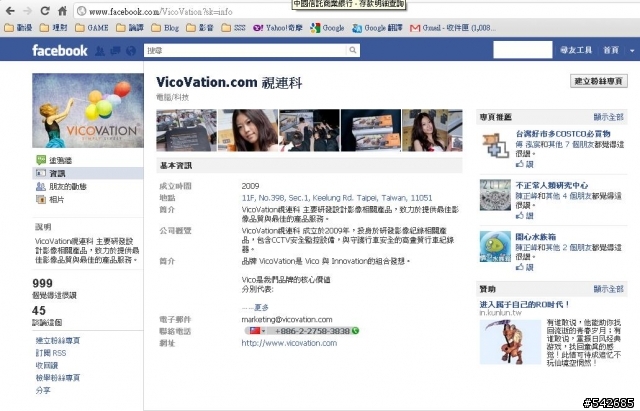This screenshot has width=640, height=411.
Task: Click marketing@vicovation.com email text
Action: tap(287, 319)
